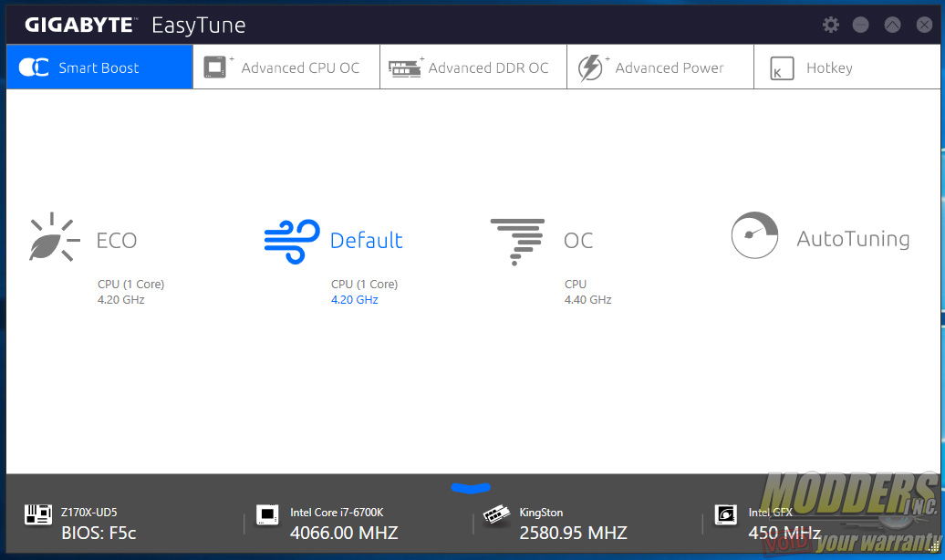945x560 pixels.
Task: Open the Advanced Power tab
Action: click(659, 67)
